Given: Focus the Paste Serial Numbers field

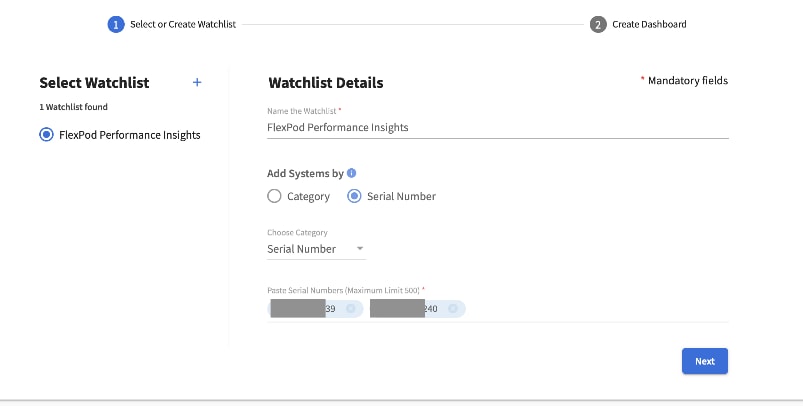Looking at the screenshot, I should [497, 309].
